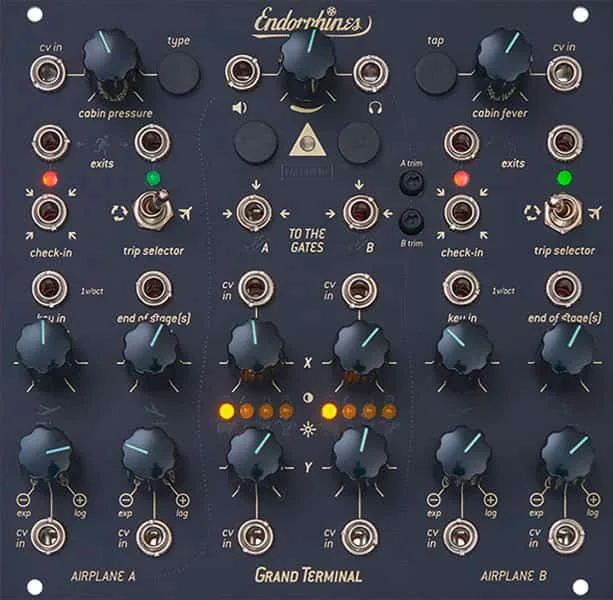
Task: Click the red LED above Airplane B check-in
Action: (461, 179)
